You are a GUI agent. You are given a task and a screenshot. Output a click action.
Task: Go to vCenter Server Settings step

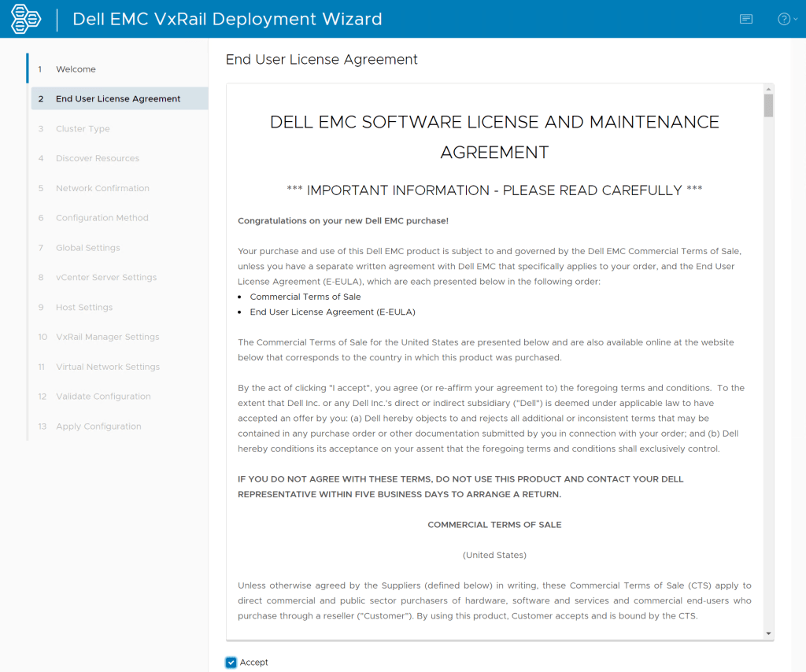106,278
